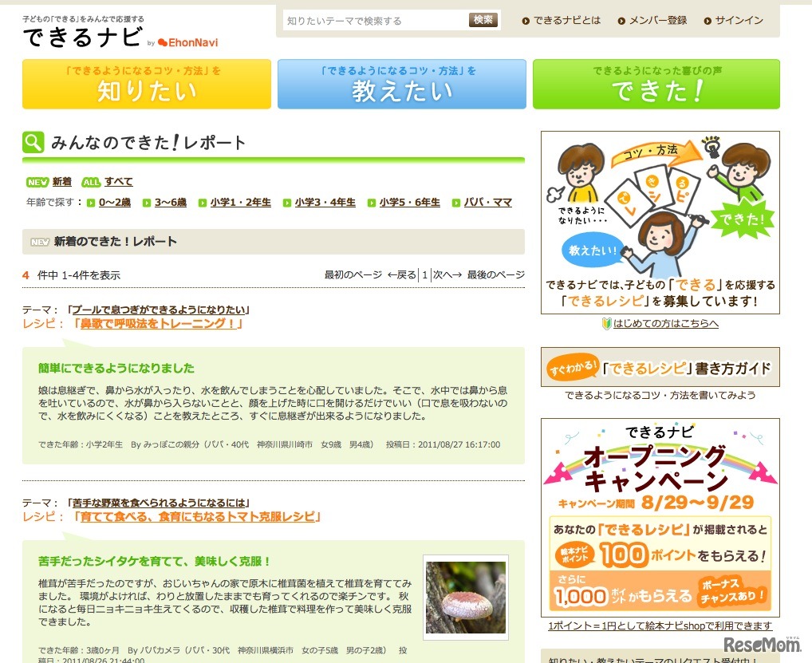Open the オープニングキャンペーン banner
812x663 pixels.
(660, 518)
